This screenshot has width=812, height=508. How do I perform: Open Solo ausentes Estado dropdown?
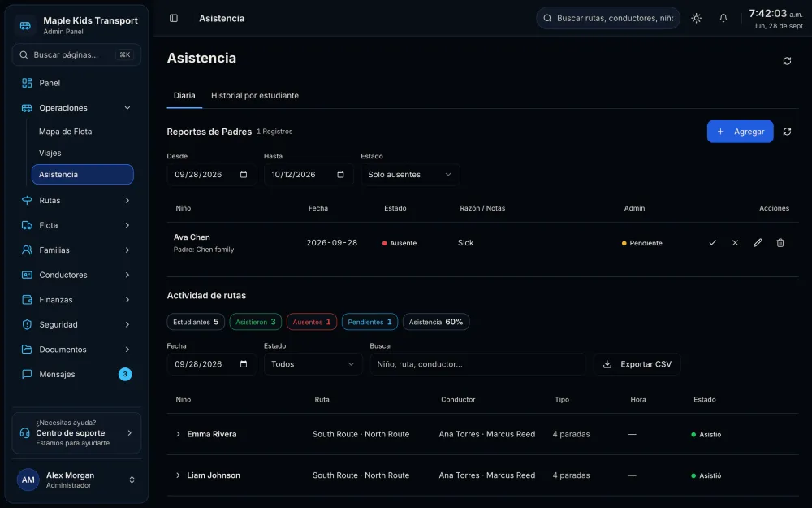coord(409,175)
